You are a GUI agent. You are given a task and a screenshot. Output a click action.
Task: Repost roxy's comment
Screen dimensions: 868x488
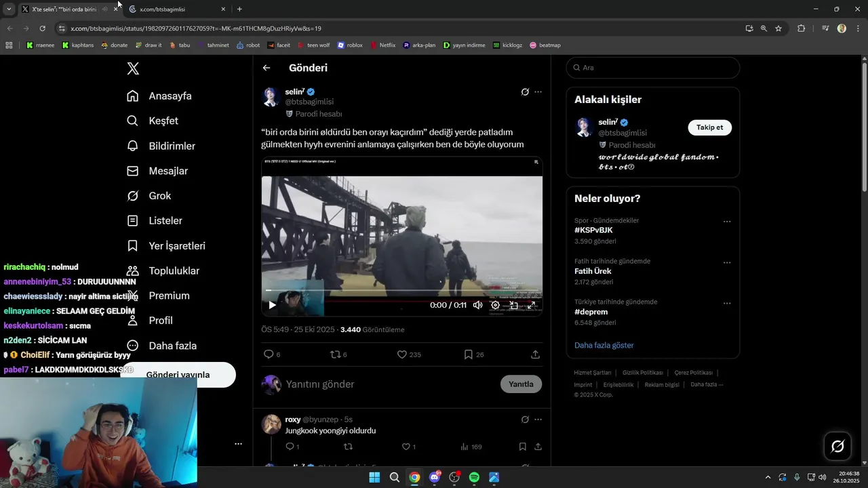[348, 447]
